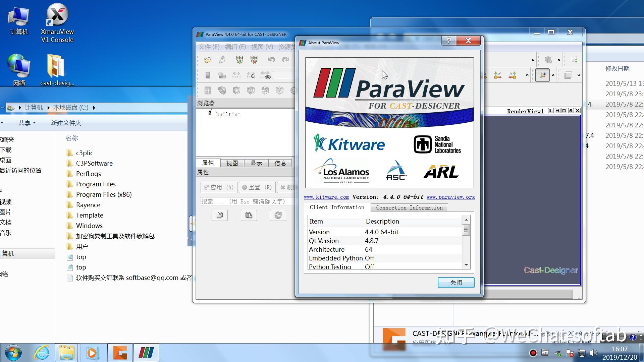The height and width of the screenshot is (362, 644).
Task: Click the 关闭 button in About dialog
Action: 456,283
